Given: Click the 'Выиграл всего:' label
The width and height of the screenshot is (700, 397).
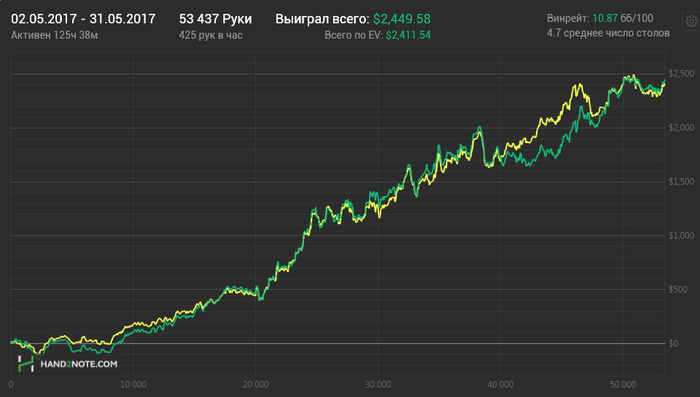Looking at the screenshot, I should point(322,19).
